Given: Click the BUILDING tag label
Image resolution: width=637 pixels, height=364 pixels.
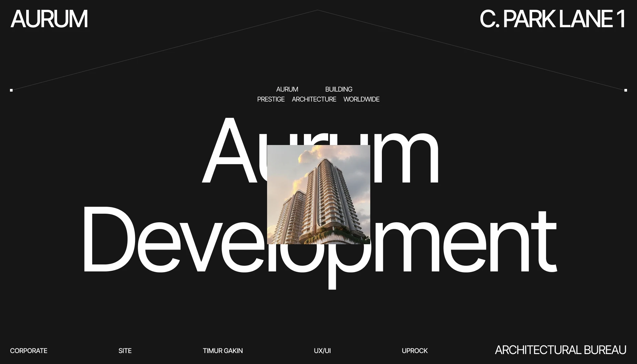Looking at the screenshot, I should coord(339,89).
